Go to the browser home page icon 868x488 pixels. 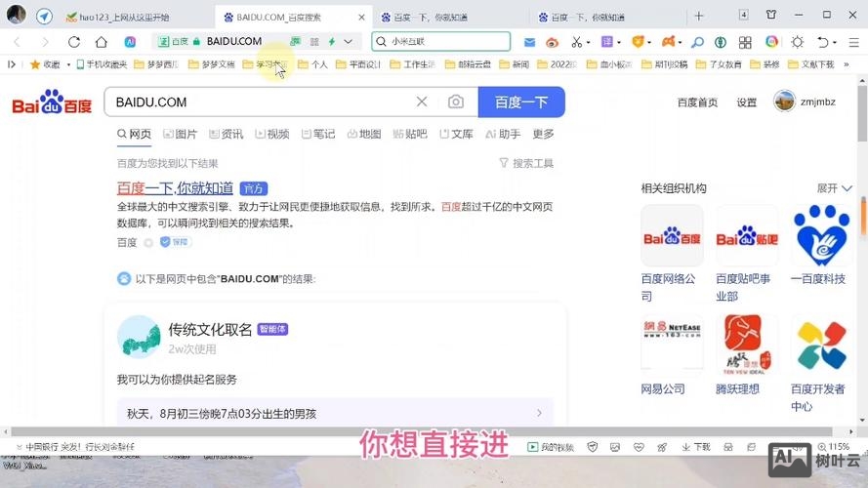(x=101, y=42)
